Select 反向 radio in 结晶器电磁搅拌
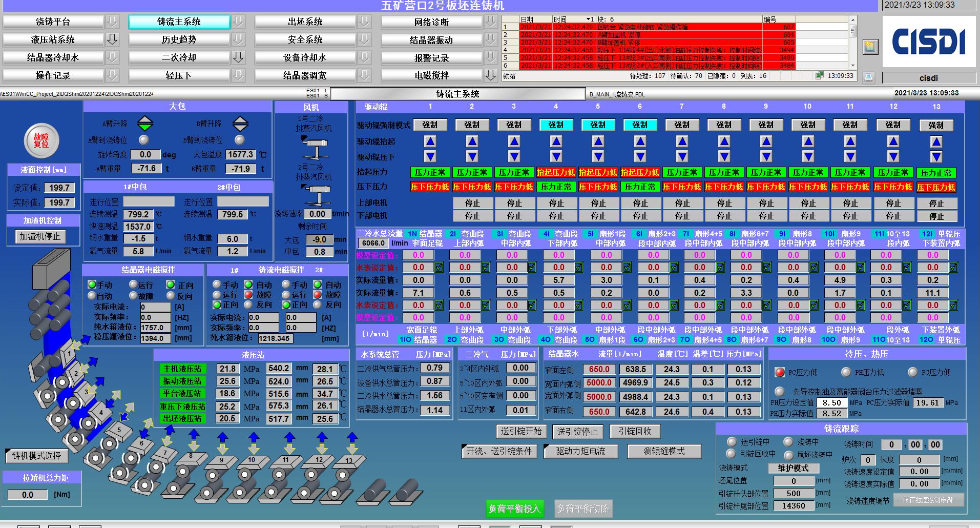The image size is (980, 528). coord(171,296)
